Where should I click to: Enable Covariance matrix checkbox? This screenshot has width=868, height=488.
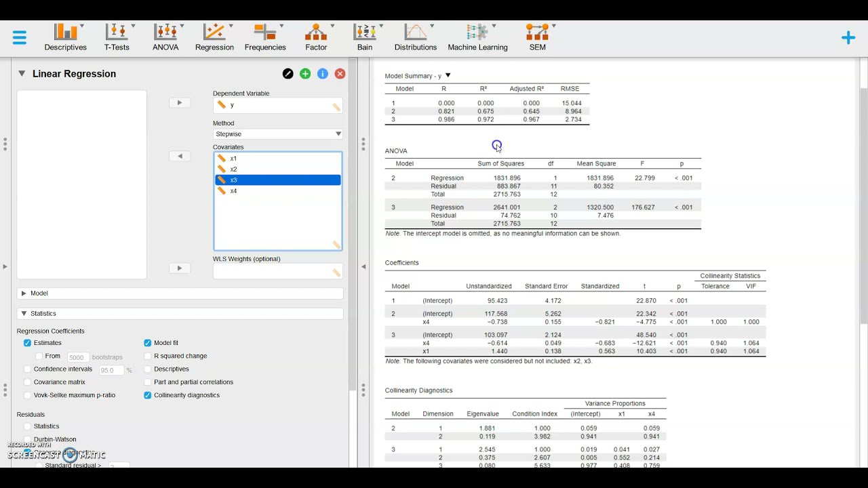[28, 382]
